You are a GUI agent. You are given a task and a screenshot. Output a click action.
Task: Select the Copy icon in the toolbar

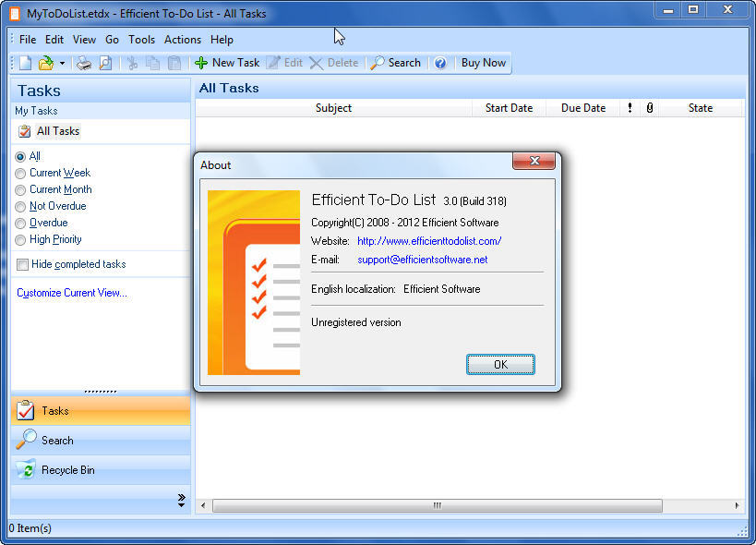(152, 63)
